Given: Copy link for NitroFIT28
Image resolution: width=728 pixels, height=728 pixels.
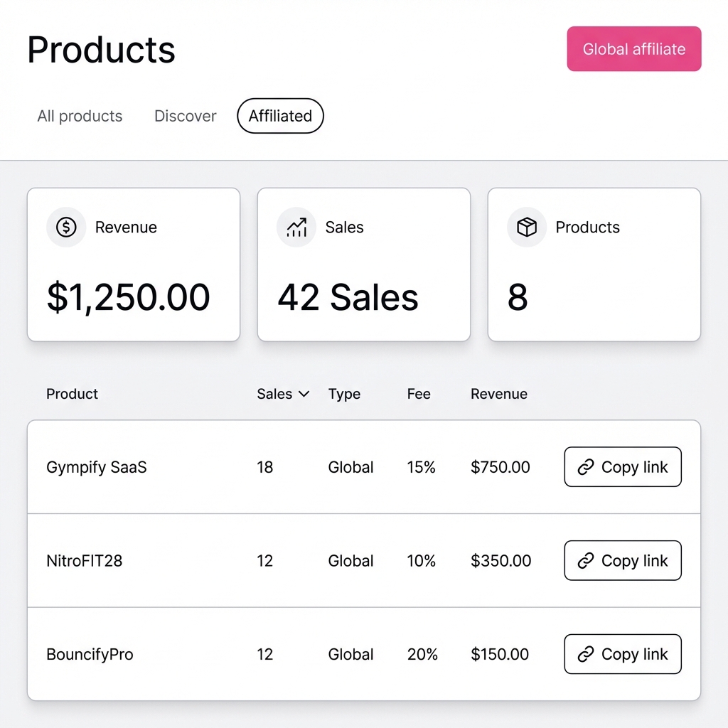Looking at the screenshot, I should 622,560.
